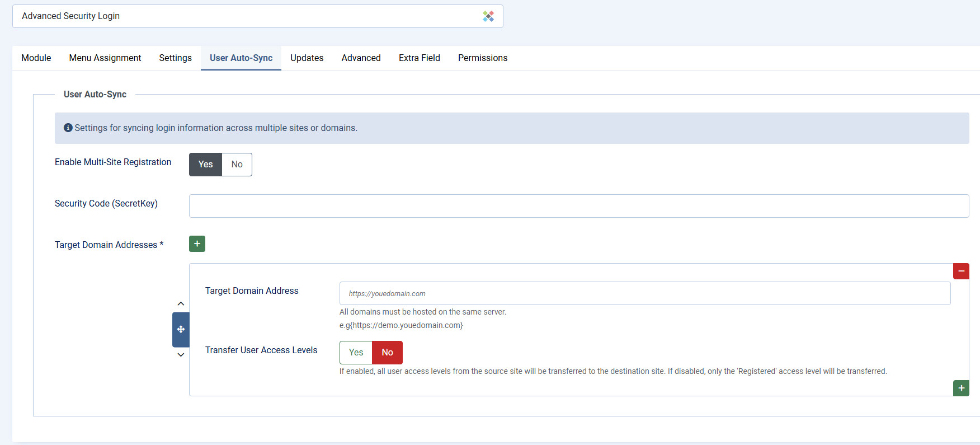Image resolution: width=980 pixels, height=445 pixels.
Task: Open the Updates tab
Action: tap(307, 58)
